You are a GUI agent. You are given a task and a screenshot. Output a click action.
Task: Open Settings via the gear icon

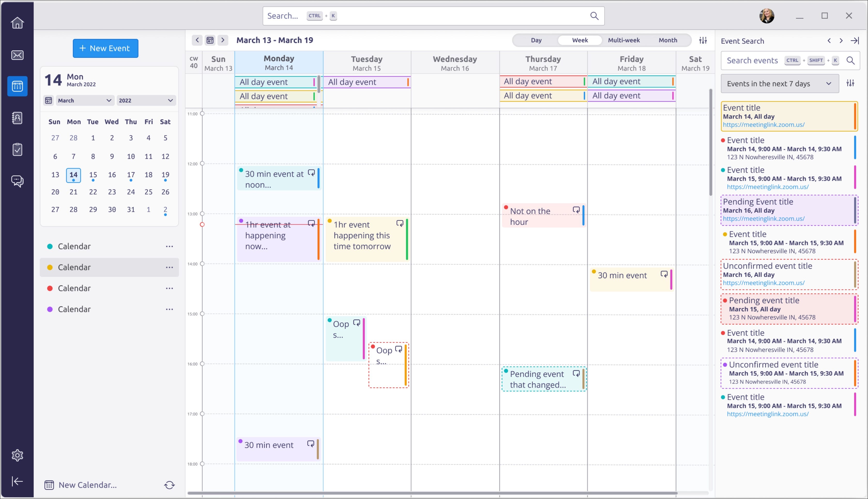tap(17, 455)
